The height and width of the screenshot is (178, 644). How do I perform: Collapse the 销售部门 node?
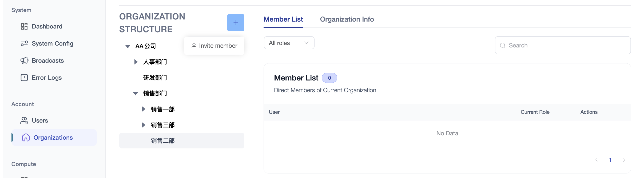point(136,94)
